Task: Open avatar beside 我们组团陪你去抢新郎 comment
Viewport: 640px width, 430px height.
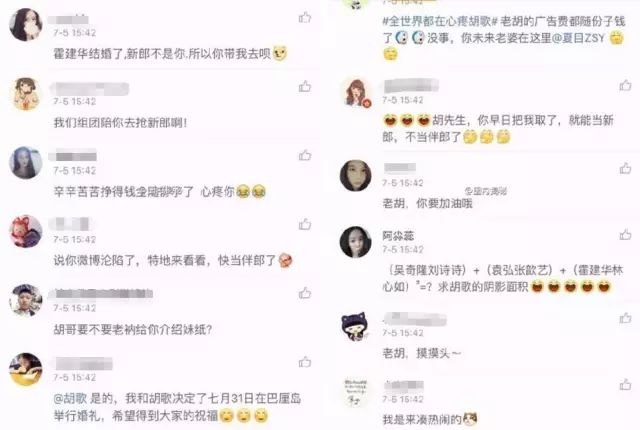Action: pyautogui.click(x=26, y=94)
